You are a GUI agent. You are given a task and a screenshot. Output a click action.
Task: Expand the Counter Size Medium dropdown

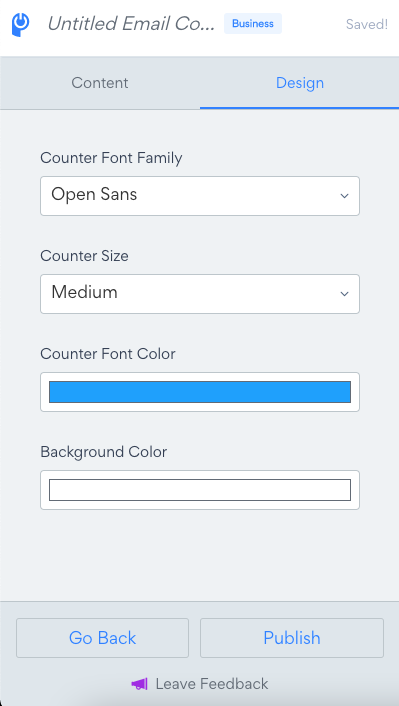click(200, 294)
